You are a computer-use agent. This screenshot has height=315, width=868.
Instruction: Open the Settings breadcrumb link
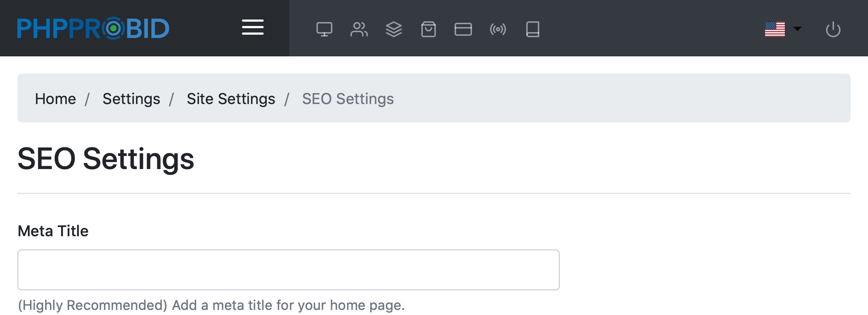pyautogui.click(x=131, y=99)
